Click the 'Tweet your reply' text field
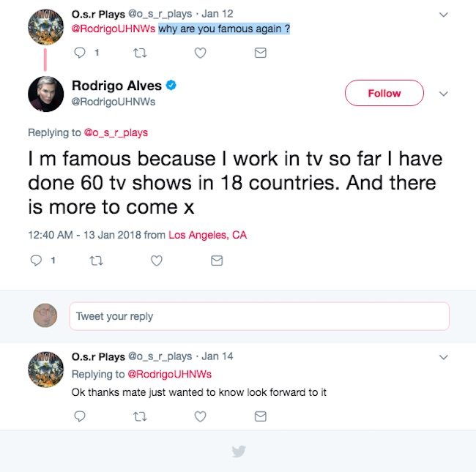Viewport: 476px width, 472px height. [x=259, y=316]
